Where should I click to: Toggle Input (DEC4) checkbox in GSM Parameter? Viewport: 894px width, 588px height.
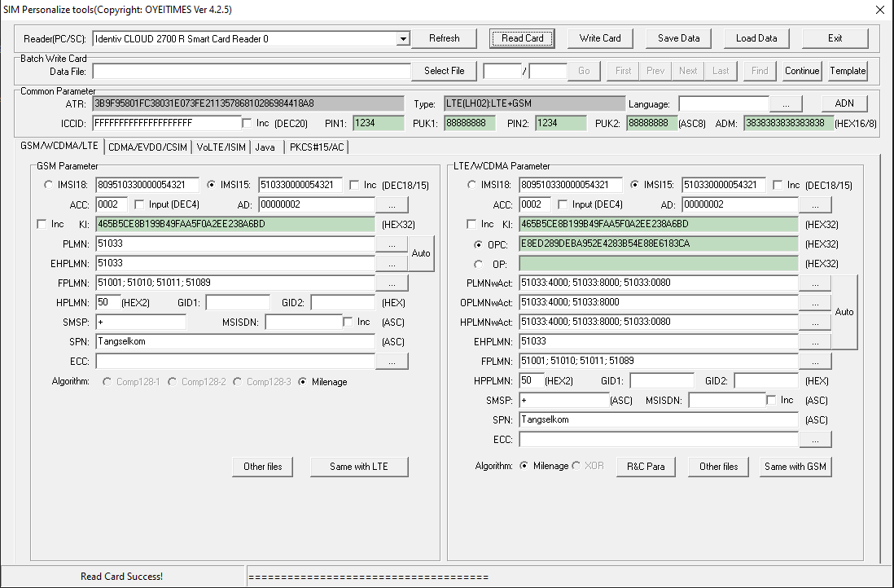139,204
